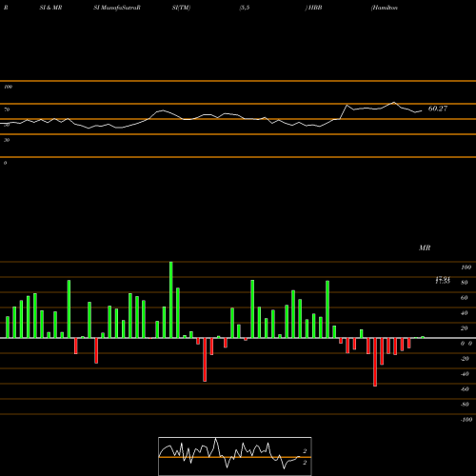
Task: Select the 70 level label on RSI axis
Action: coord(7,109)
